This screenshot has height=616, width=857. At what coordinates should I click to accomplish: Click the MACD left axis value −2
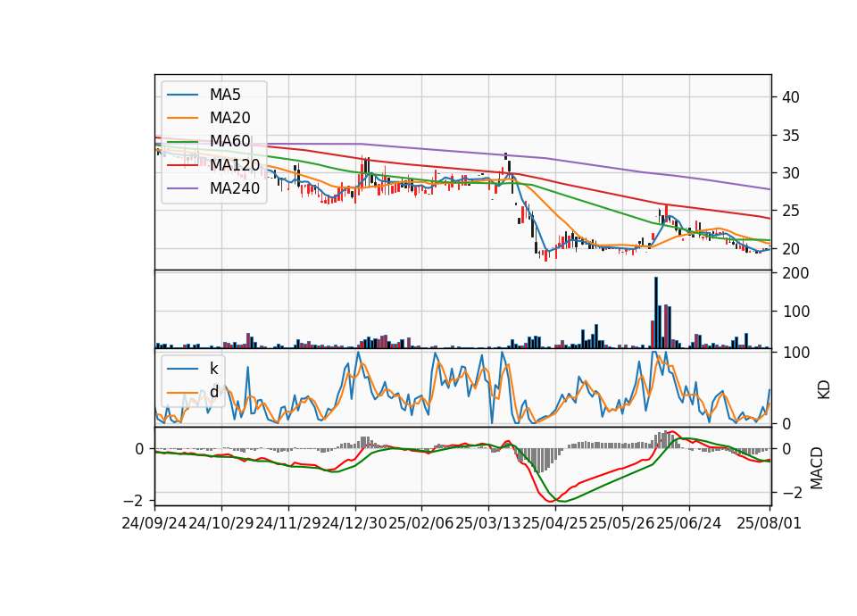pos(133,501)
